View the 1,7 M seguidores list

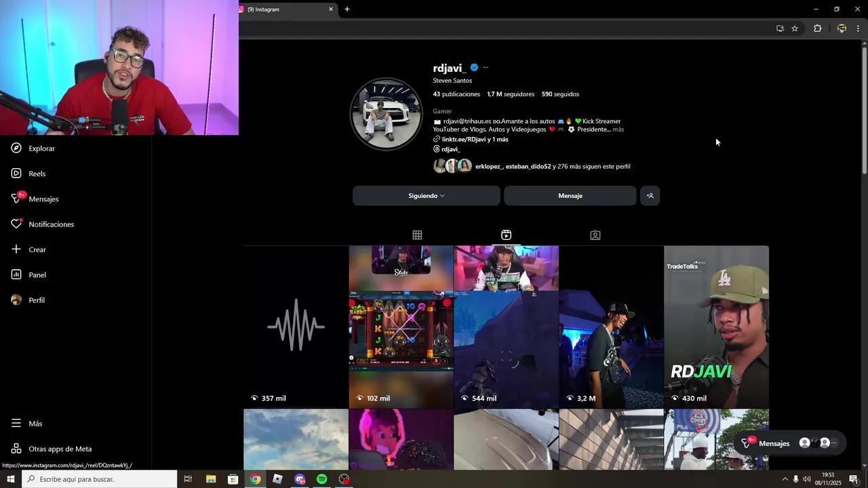(511, 94)
